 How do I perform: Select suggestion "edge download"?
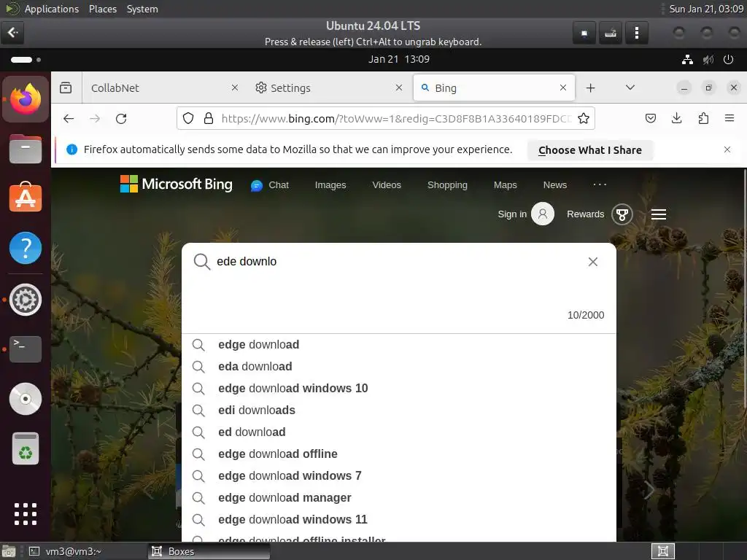[x=399, y=344]
